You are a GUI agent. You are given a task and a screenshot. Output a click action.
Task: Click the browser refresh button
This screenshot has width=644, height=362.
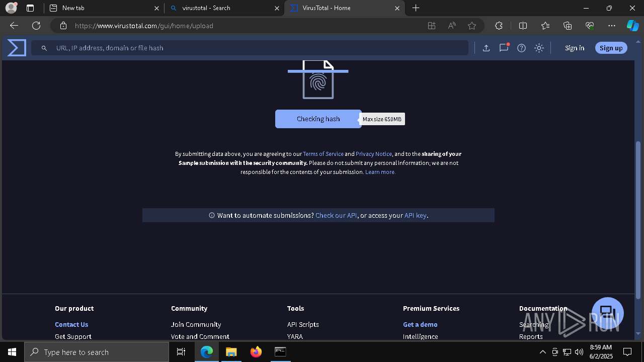[x=36, y=26]
